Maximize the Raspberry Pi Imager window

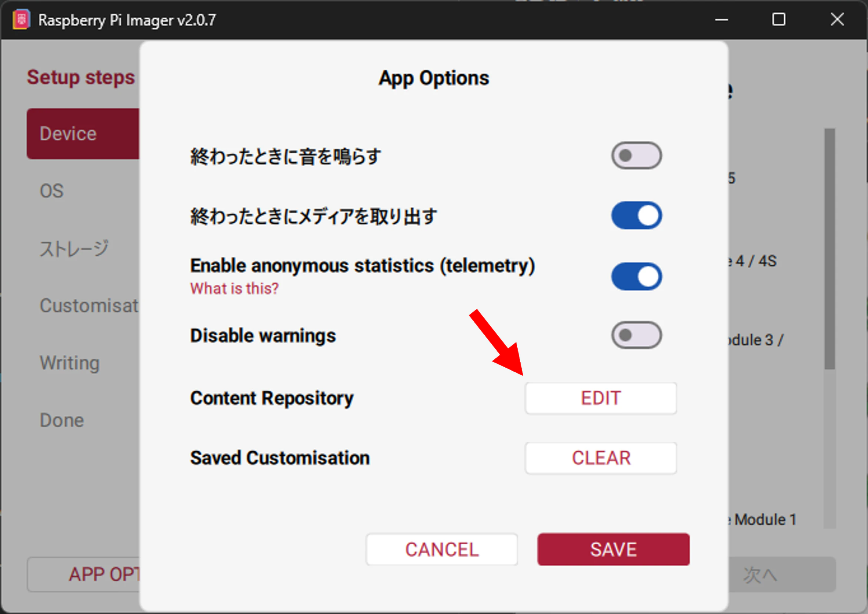tap(779, 20)
